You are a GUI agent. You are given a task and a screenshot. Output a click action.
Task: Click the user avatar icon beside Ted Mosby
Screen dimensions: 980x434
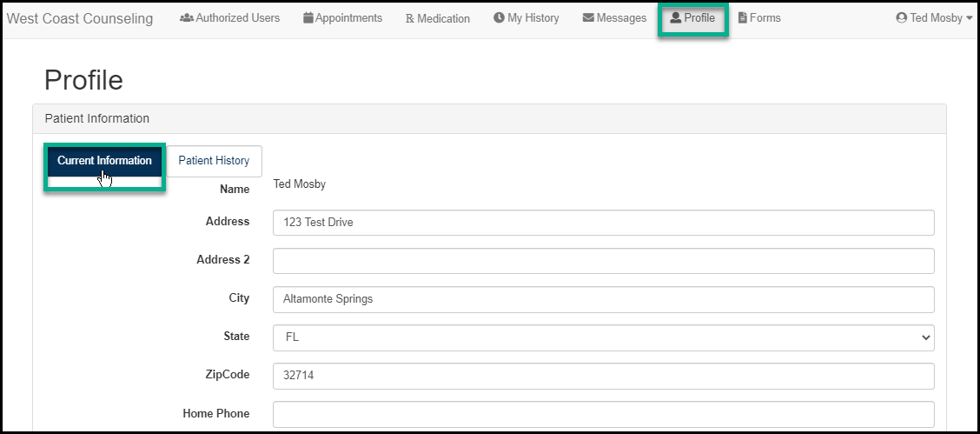point(902,18)
